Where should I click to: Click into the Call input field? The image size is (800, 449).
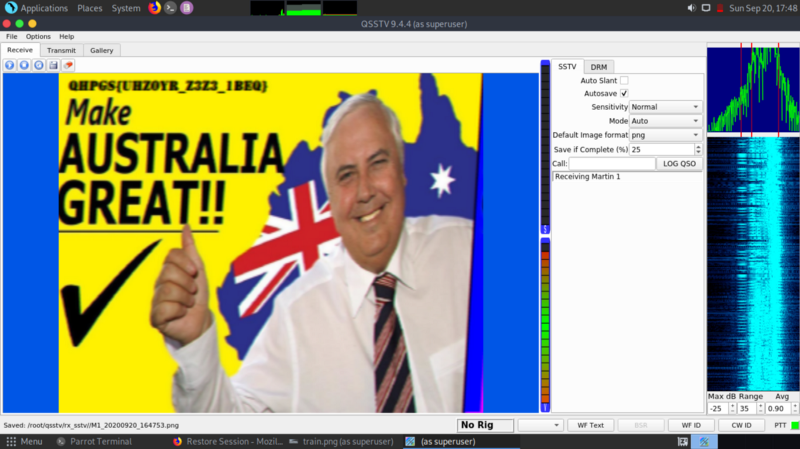click(612, 163)
